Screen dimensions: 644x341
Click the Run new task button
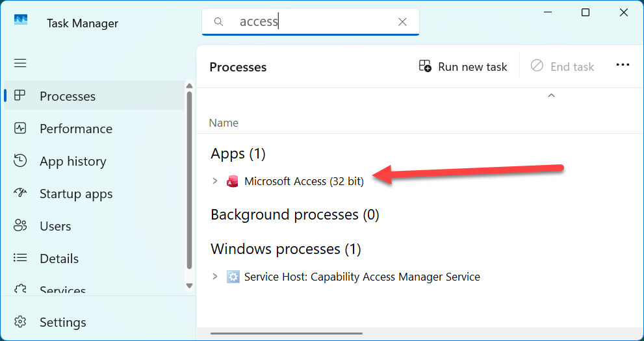point(463,66)
